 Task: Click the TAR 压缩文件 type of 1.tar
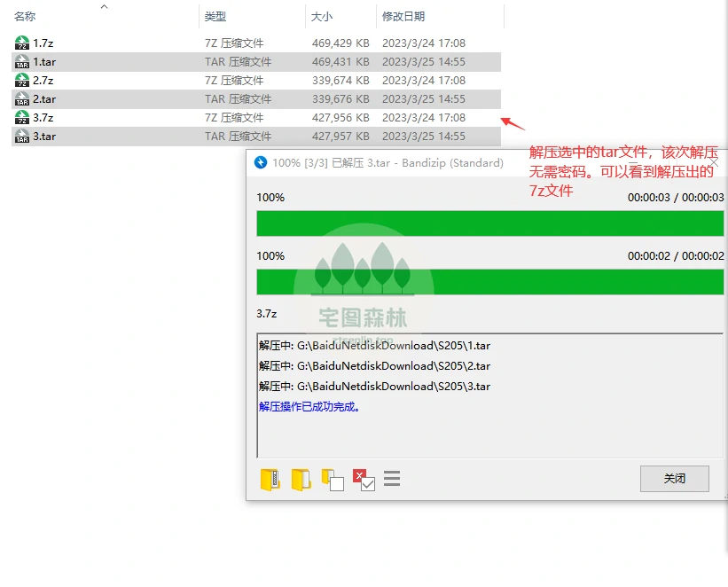pos(238,62)
